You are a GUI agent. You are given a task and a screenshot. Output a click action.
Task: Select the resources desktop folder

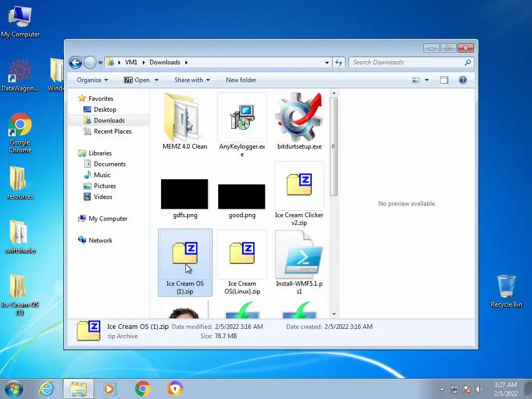point(20,182)
